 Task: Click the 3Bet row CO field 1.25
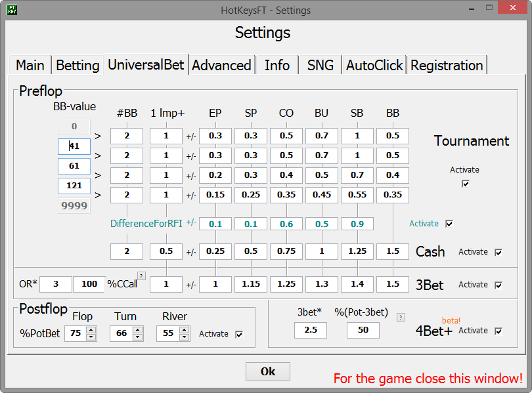286,284
